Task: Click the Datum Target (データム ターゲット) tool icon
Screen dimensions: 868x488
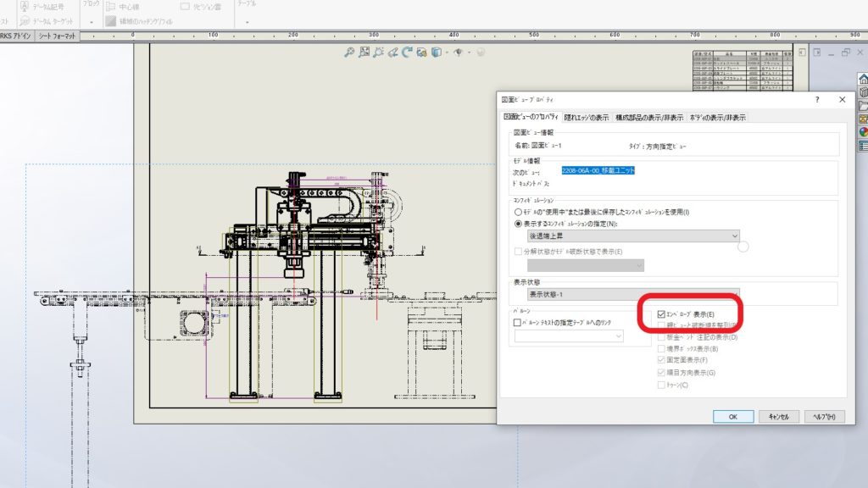Action: (x=25, y=19)
